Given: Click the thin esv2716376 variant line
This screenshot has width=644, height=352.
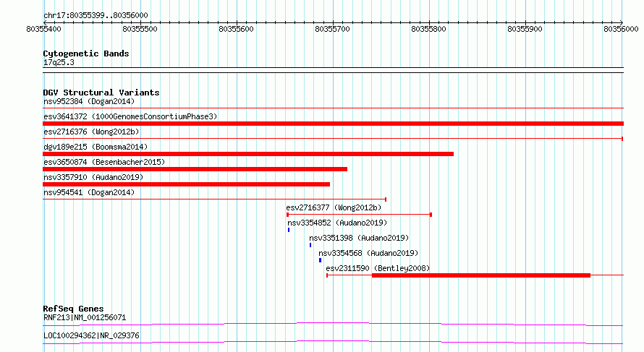Looking at the screenshot, I should 333,139.
